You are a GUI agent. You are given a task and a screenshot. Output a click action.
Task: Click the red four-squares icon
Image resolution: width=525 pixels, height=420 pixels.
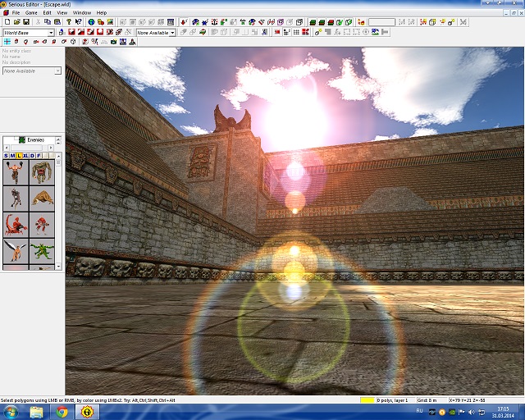point(305,32)
